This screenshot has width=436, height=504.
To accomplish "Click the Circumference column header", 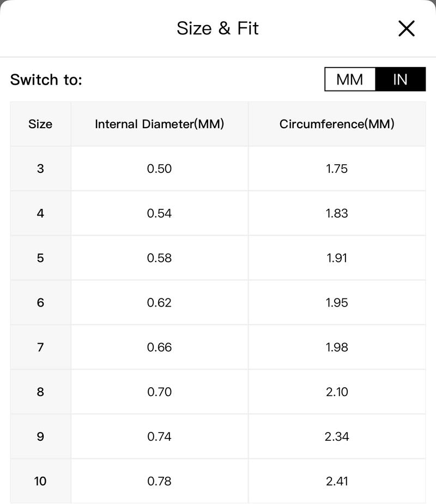I will [x=337, y=124].
